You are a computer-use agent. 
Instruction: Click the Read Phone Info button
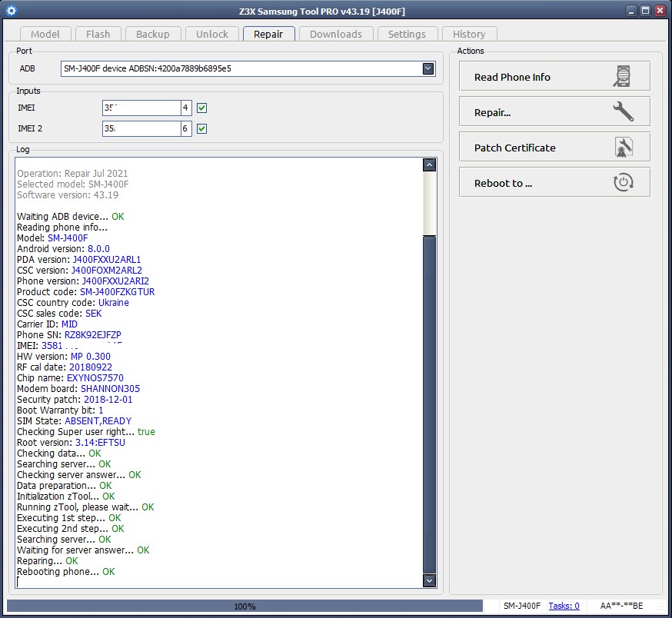(554, 76)
